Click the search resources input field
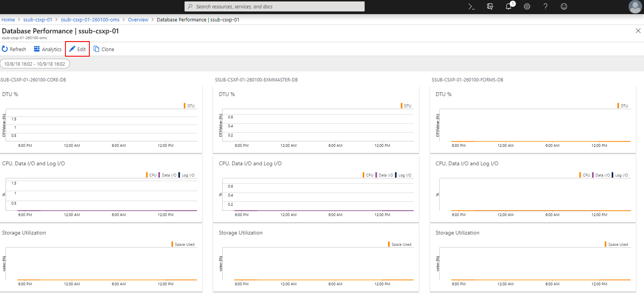Screen dimensions: 644x297 274,7
